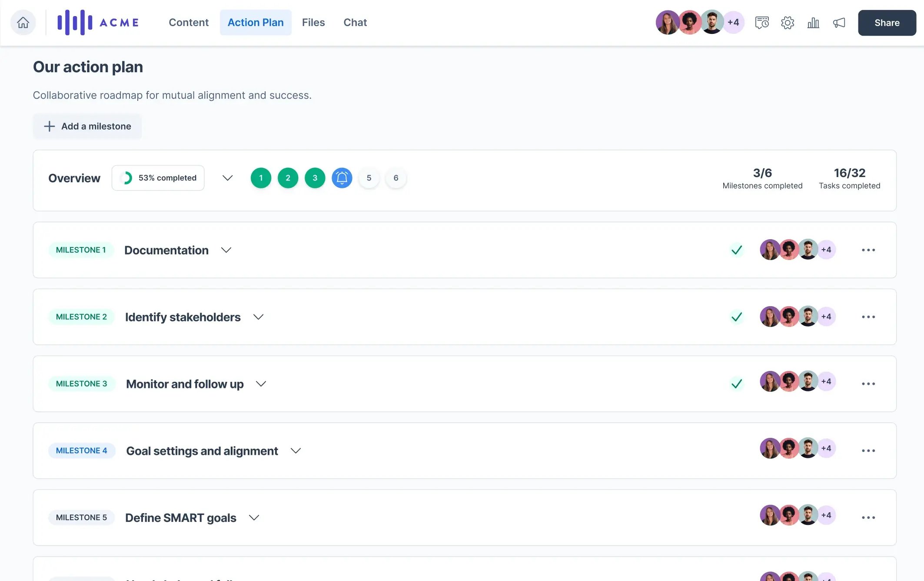Go to the home page icon
This screenshot has width=924, height=581.
23,23
